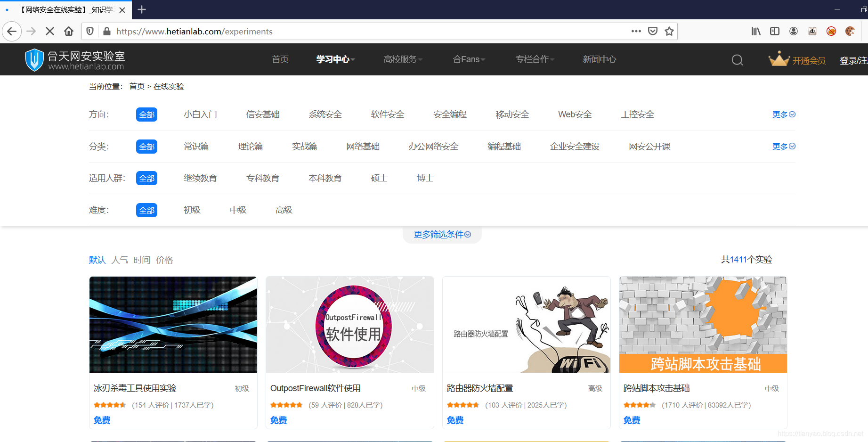Go back using the browser back arrow

pos(12,31)
